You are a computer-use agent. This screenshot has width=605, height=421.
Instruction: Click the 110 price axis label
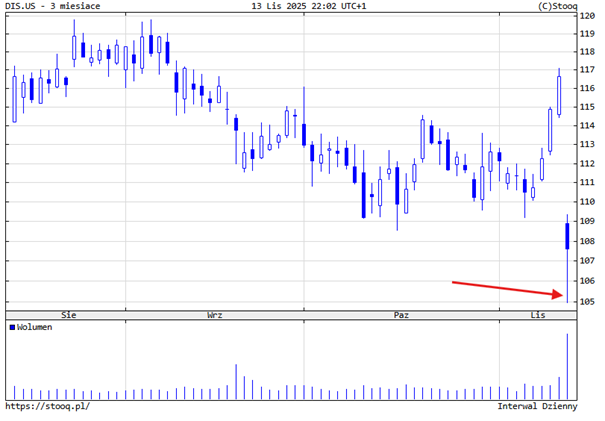coord(588,203)
